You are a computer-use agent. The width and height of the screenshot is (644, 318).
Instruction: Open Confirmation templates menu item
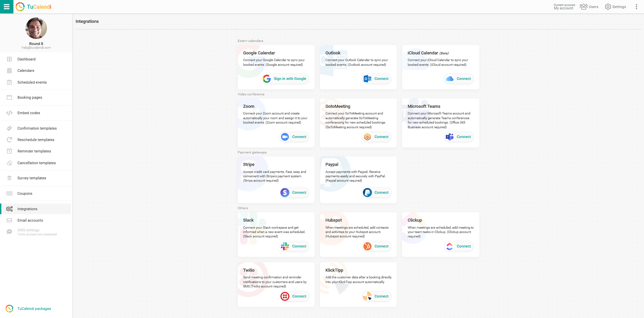[36, 128]
